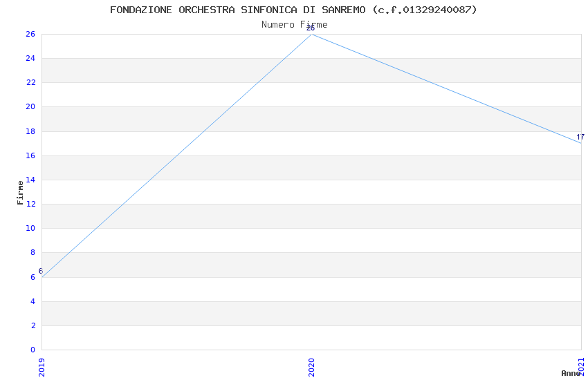This screenshot has width=588, height=380.
Task: Click the y-axis tick label 10
Action: (30, 228)
